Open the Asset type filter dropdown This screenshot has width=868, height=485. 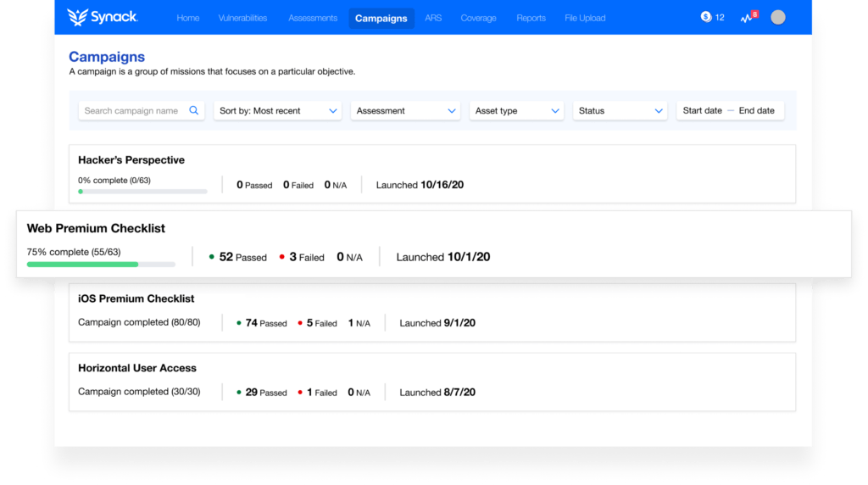pos(516,111)
